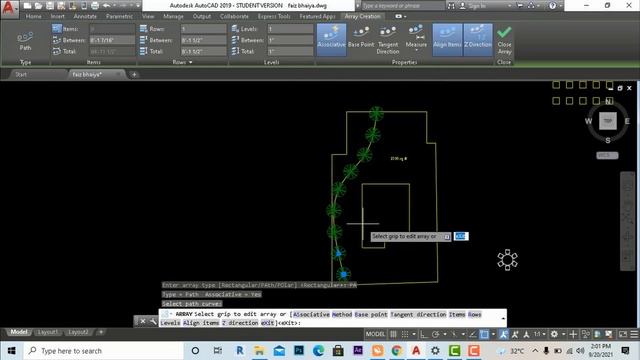Open the View ribbon tab
640x360 pixels.
[148, 16]
